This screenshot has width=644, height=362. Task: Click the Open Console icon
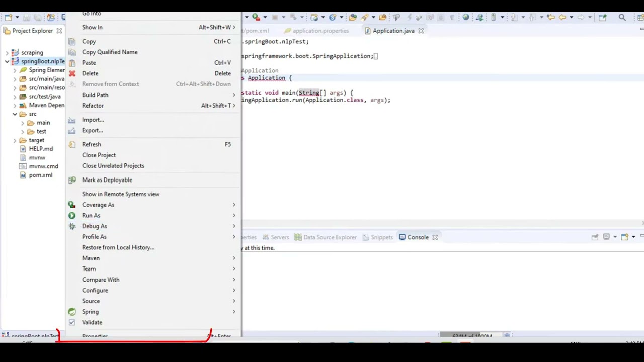tap(624, 237)
